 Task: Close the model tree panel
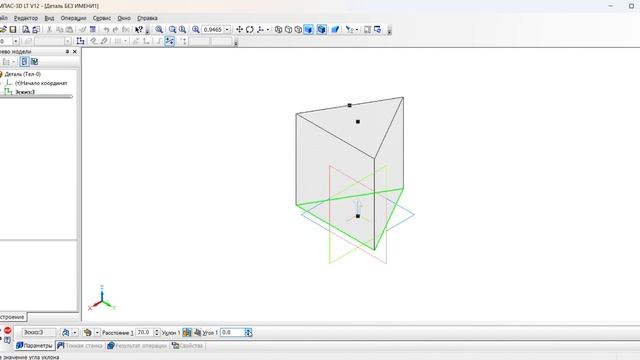tap(75, 52)
